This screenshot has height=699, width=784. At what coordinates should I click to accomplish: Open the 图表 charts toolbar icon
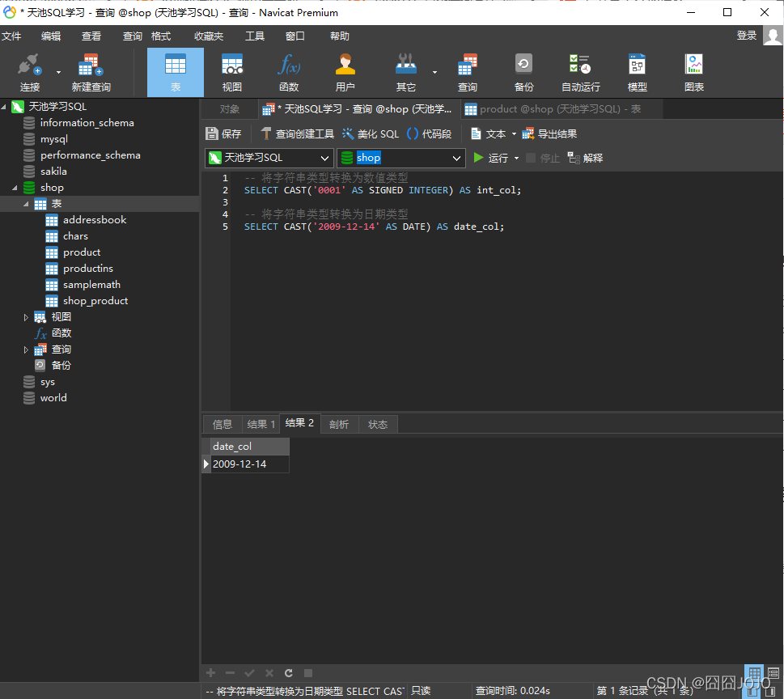[x=694, y=73]
